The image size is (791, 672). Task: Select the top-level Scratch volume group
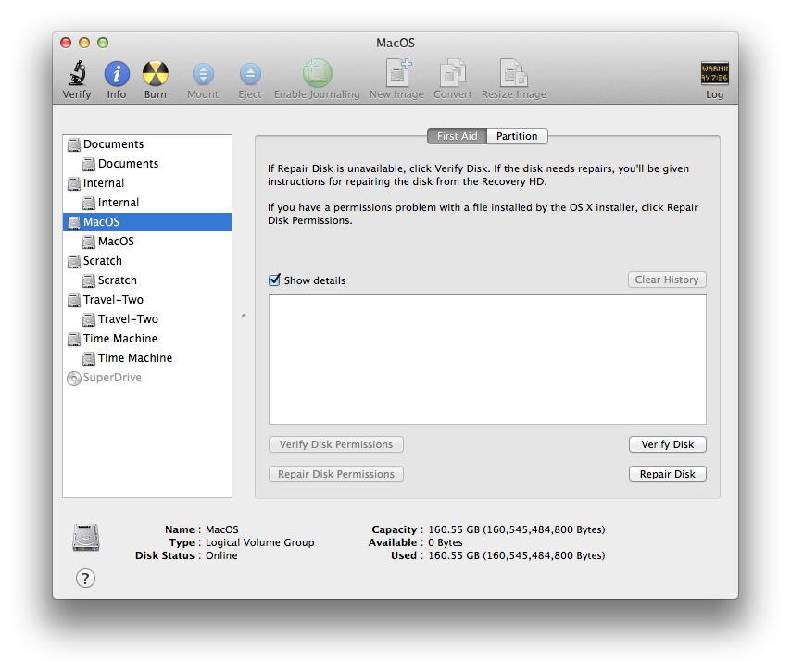[x=147, y=261]
